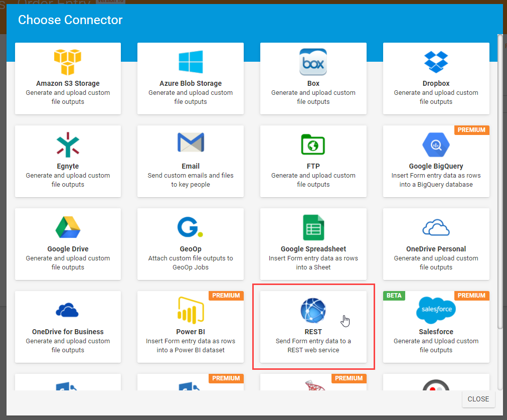
Task: Click the PREMIUM badge on Power BI
Action: 226,296
